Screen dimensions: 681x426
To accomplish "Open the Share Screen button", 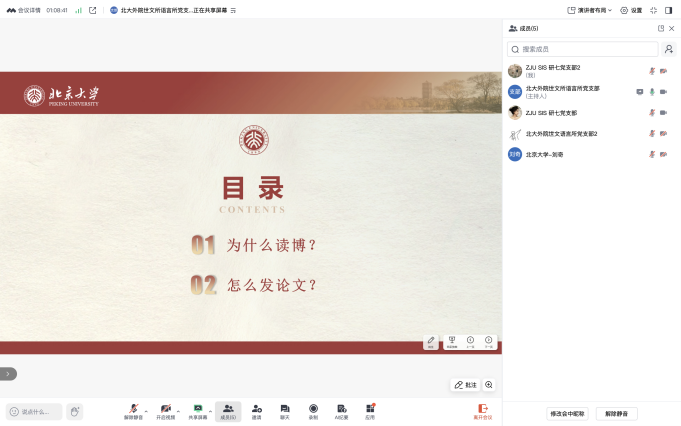I will (198, 410).
